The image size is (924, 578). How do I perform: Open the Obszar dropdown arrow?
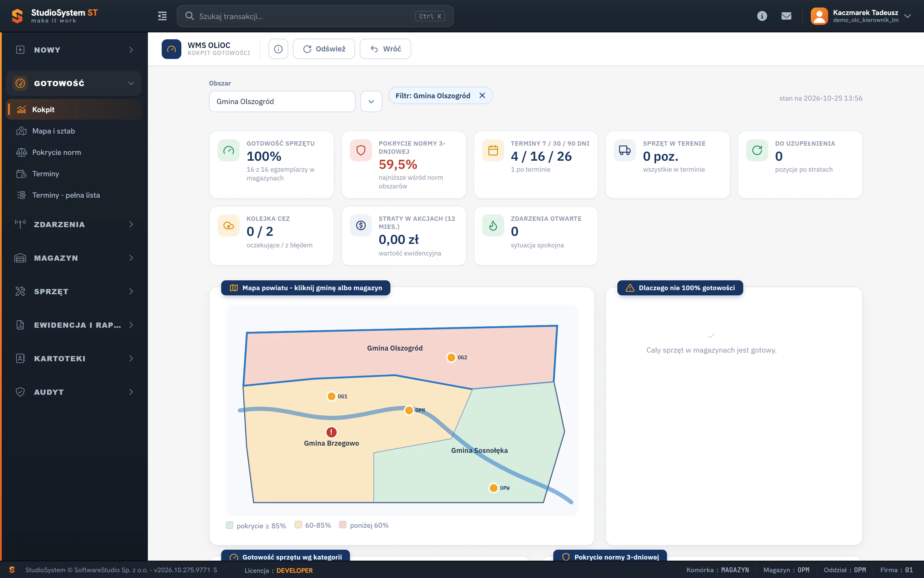[371, 102]
